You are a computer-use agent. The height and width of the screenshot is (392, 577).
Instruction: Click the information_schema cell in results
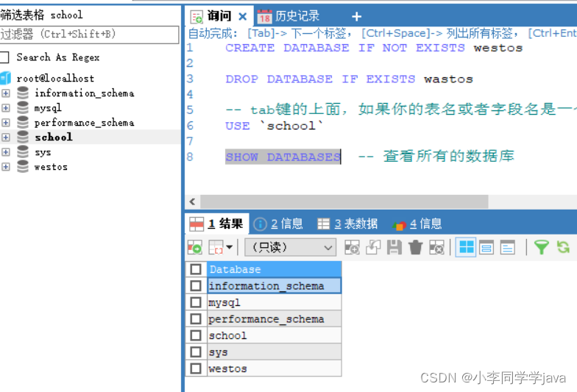[274, 285]
